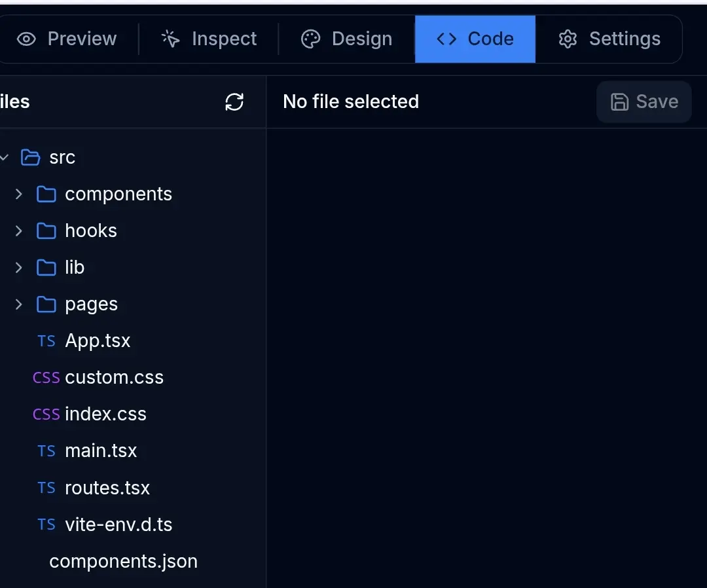The image size is (707, 588).
Task: Click the Preview eye icon
Action: 26,39
